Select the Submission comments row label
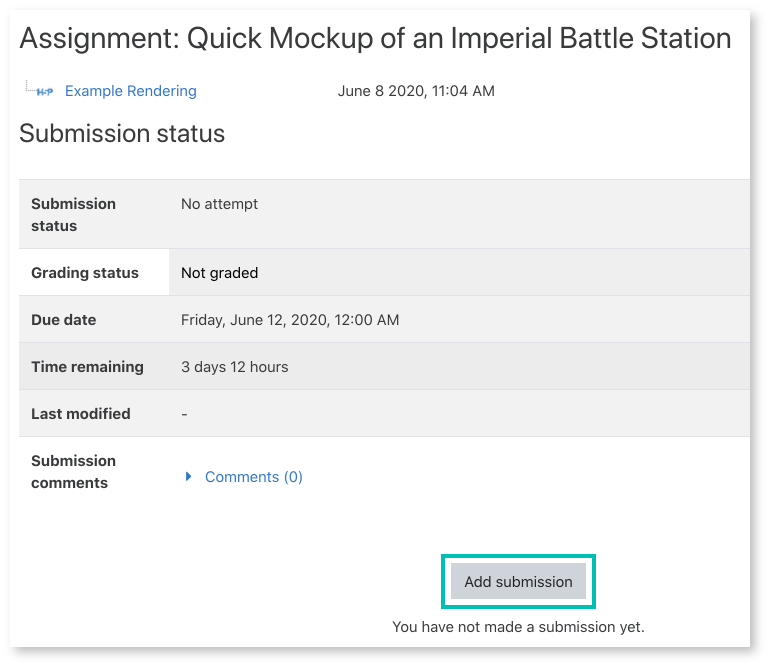 pos(73,471)
